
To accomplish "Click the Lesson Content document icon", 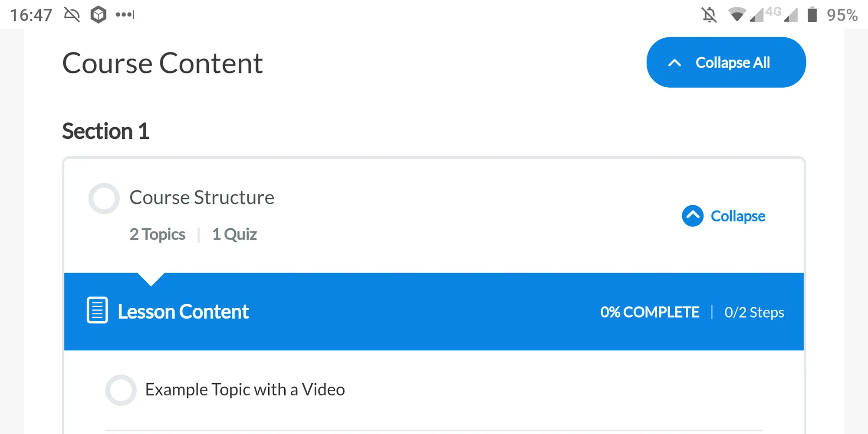I will click(x=97, y=310).
